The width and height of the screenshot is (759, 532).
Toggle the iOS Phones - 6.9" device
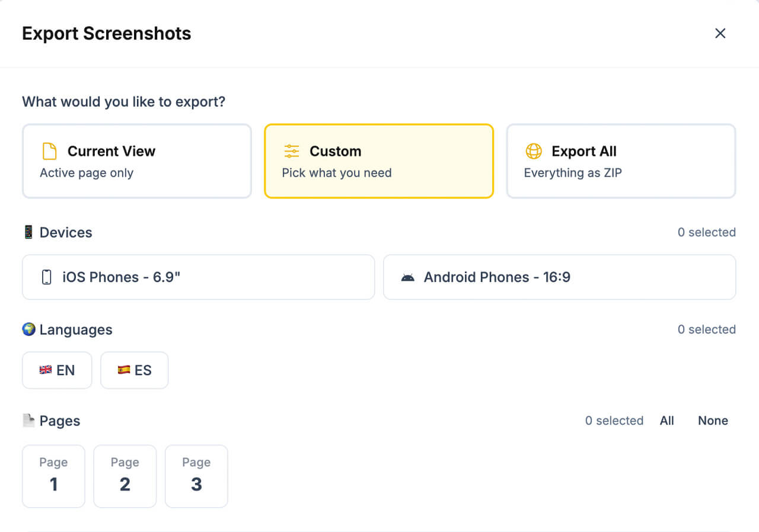(198, 277)
